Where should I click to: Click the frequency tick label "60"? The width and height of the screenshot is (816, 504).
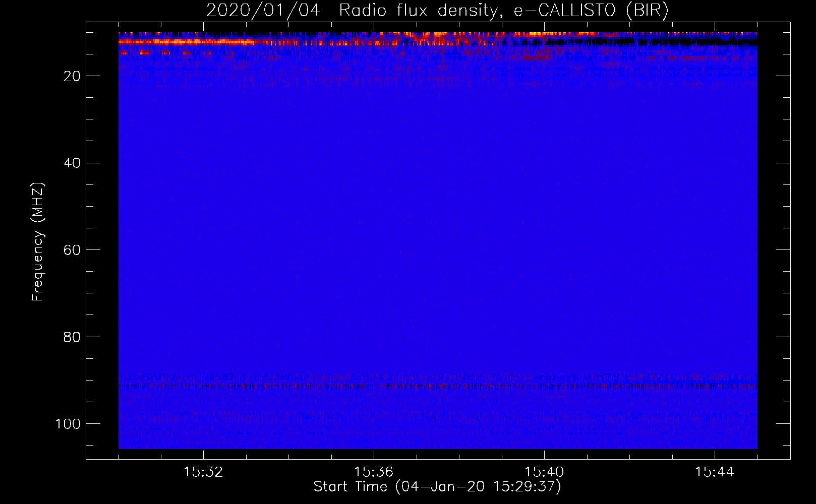(72, 250)
